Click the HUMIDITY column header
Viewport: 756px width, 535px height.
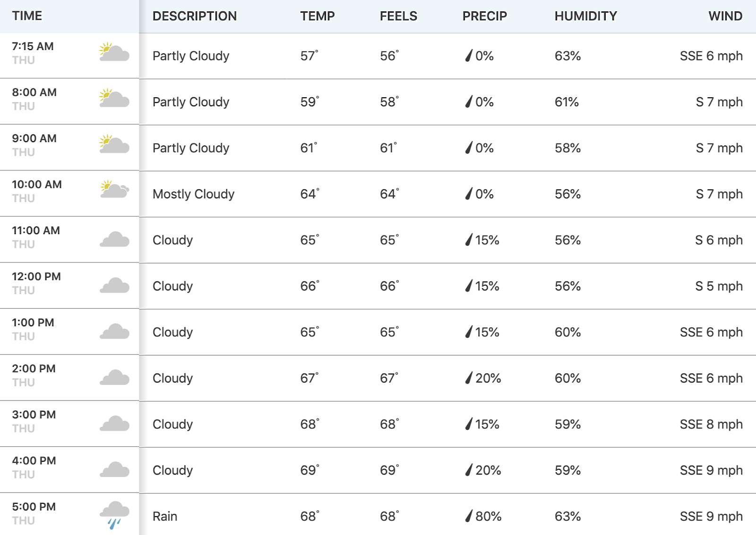pyautogui.click(x=586, y=16)
